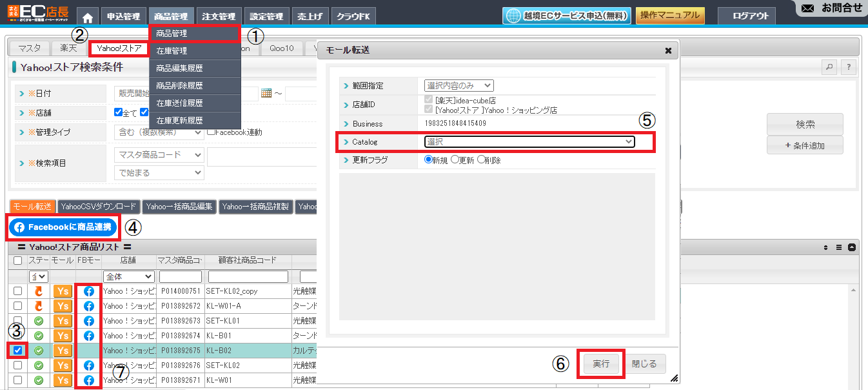The height and width of the screenshot is (390, 868).
Task: Select 在庫更新履歴 from the dropdown menu
Action: pos(195,120)
